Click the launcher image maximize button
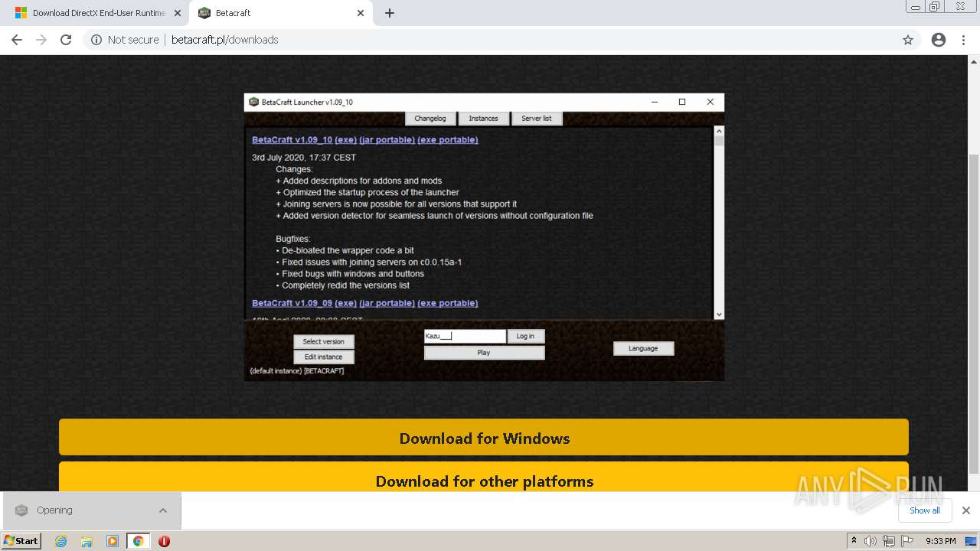Image resolution: width=980 pixels, height=551 pixels. tap(682, 102)
